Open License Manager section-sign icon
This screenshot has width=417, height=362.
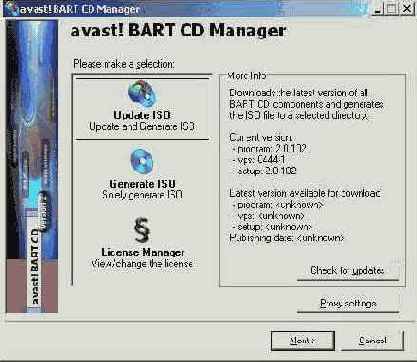click(142, 230)
